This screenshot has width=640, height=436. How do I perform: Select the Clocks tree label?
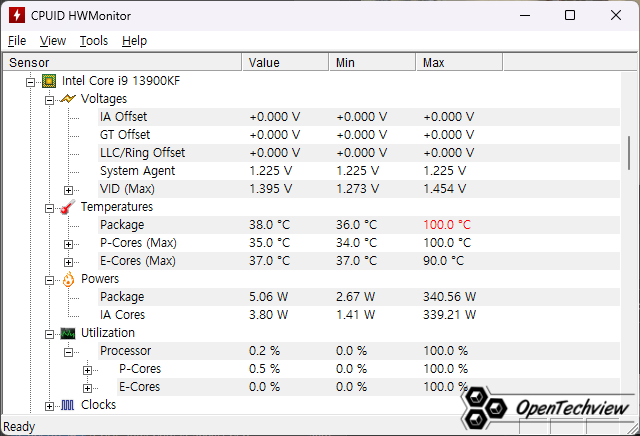(98, 405)
